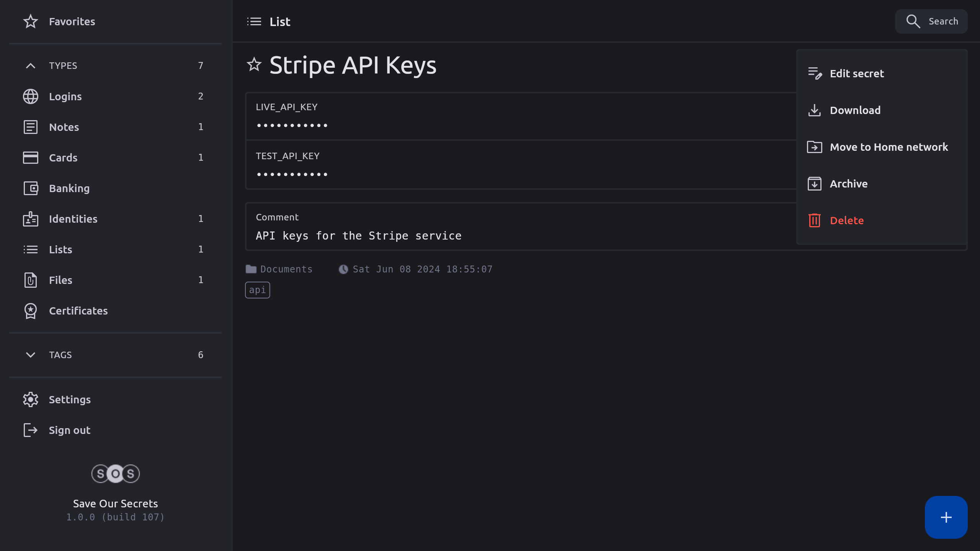Select the Certificates ribbon icon
Viewport: 980px width, 551px height.
point(31,311)
